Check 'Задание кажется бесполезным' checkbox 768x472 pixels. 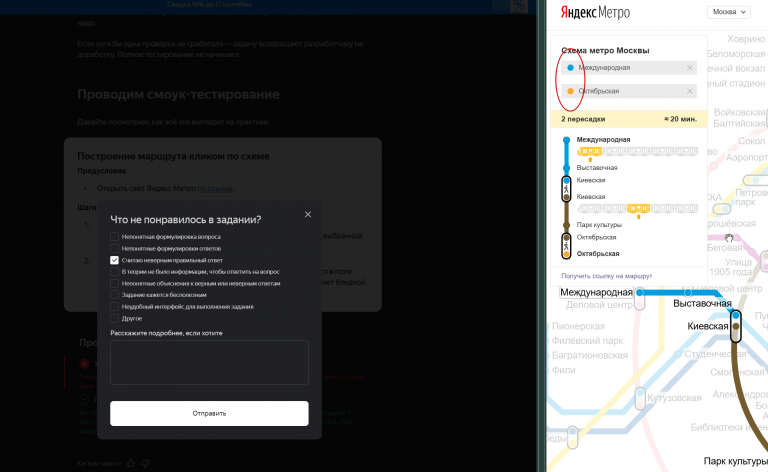coord(115,295)
